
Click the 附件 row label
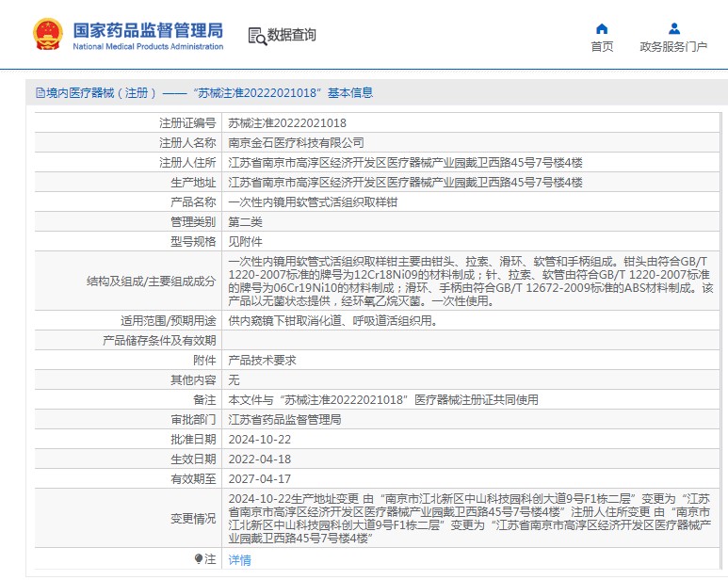pyautogui.click(x=204, y=360)
